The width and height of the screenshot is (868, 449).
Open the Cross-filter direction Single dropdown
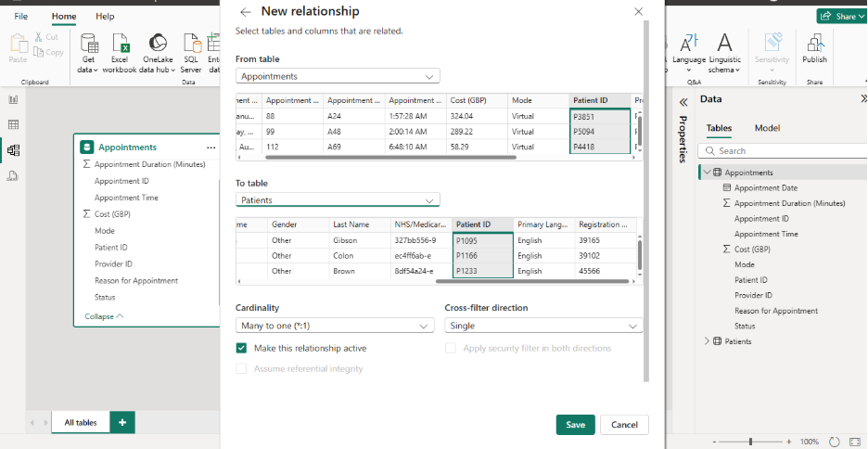(543, 326)
